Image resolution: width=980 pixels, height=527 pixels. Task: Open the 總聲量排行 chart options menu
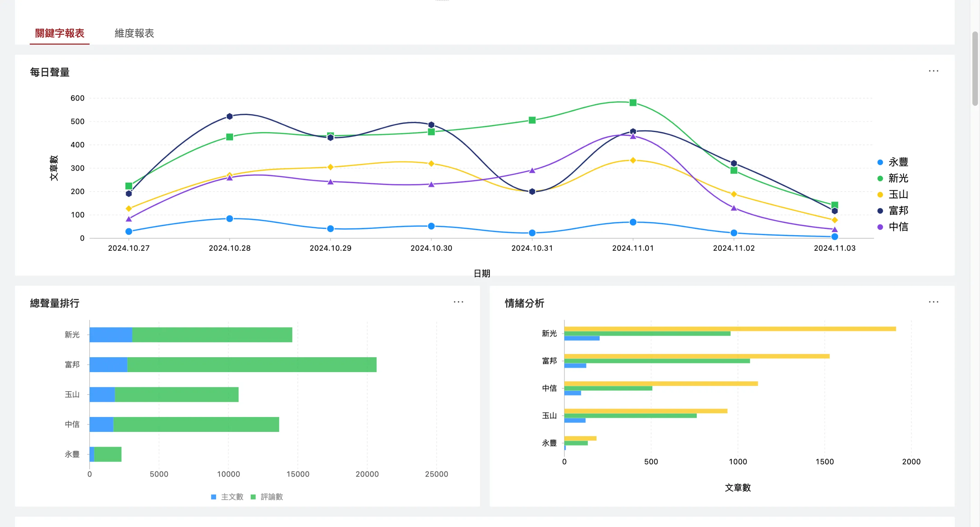459,302
